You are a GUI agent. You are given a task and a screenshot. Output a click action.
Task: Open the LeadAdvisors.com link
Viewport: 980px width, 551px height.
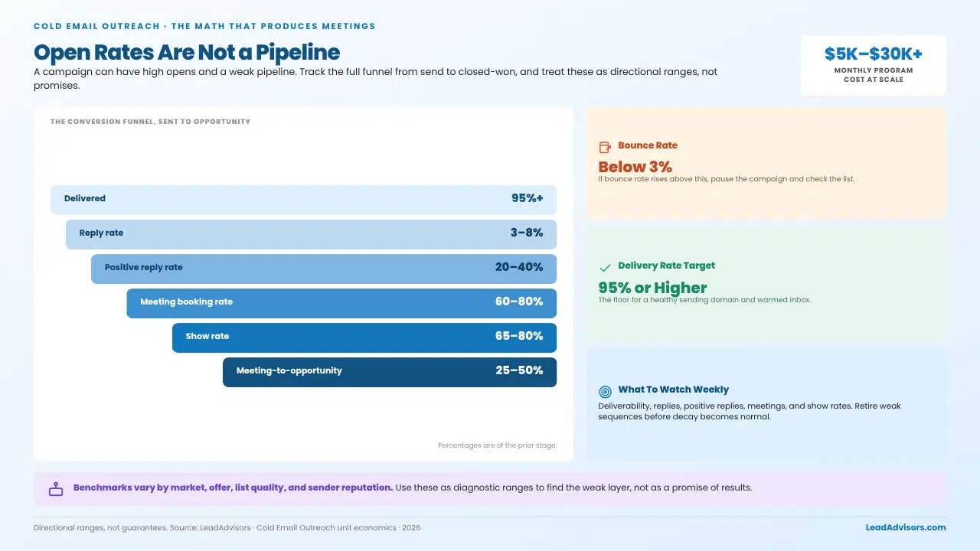coord(906,527)
